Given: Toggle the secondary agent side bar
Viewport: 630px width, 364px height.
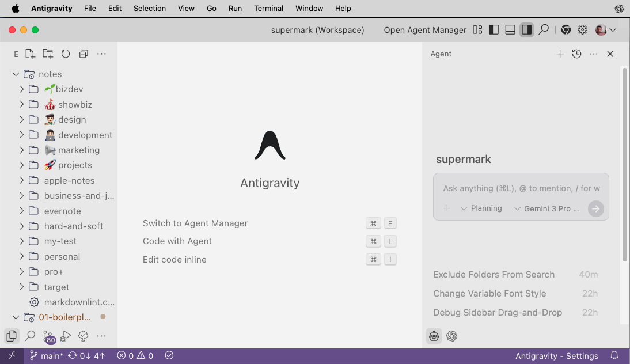Looking at the screenshot, I should click(x=526, y=30).
